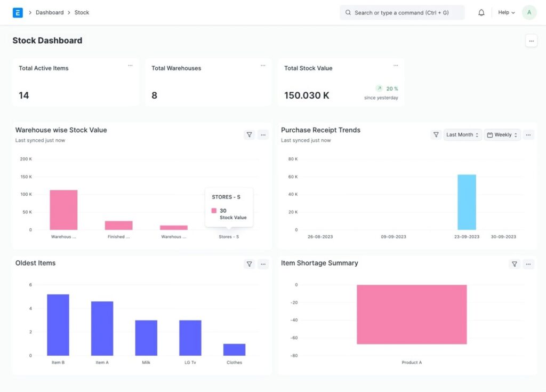The width and height of the screenshot is (546, 392).
Task: Expand the Help dropdown menu
Action: click(x=506, y=13)
